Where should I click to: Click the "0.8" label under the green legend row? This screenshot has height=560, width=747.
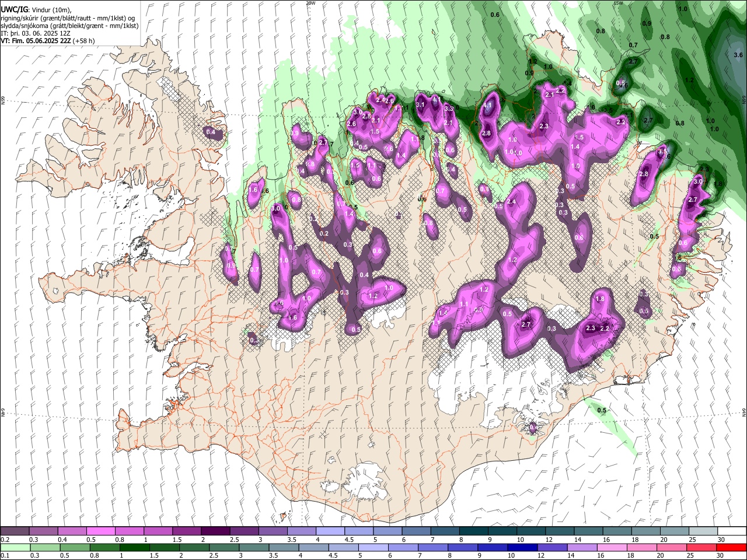94,556
